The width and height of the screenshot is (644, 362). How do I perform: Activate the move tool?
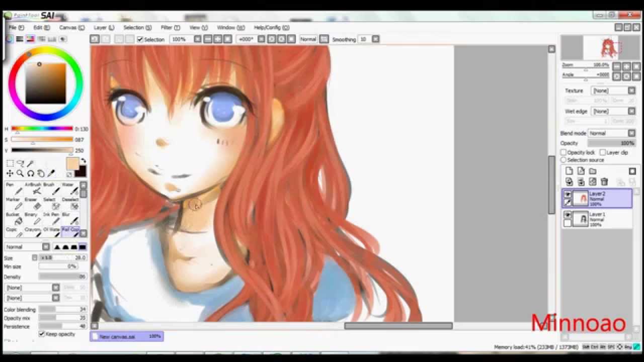(x=10, y=173)
